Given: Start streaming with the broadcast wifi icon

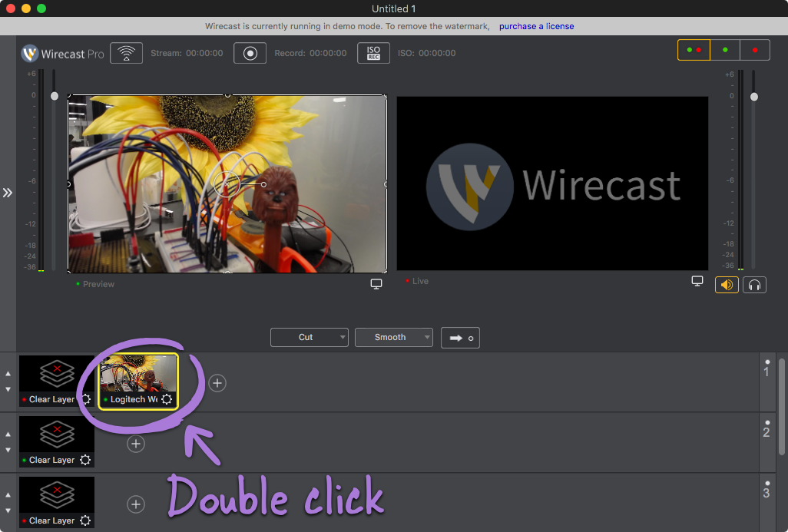Looking at the screenshot, I should point(126,53).
